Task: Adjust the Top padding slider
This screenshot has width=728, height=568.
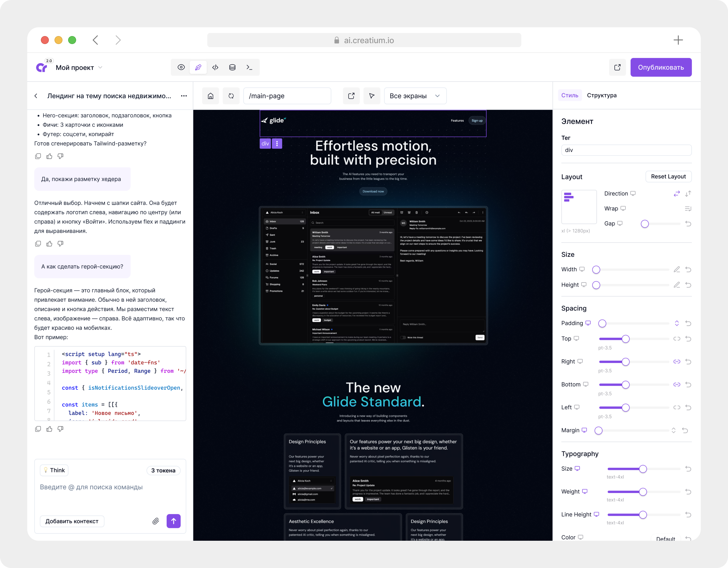Action: tap(626, 339)
